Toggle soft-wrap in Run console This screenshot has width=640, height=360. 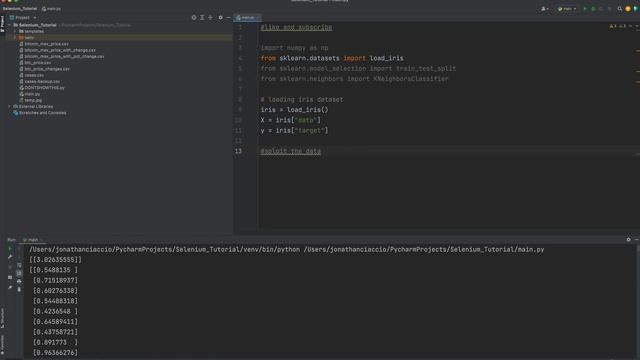click(19, 265)
